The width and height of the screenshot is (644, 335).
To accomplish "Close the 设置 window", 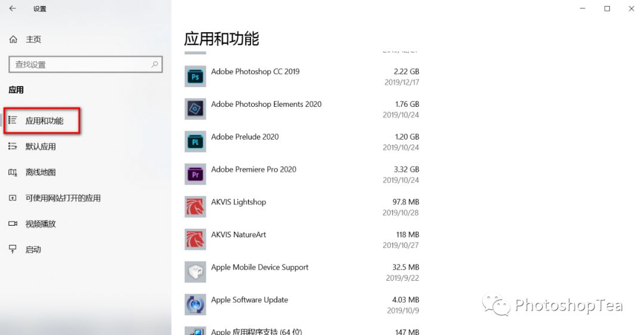I will (x=631, y=8).
